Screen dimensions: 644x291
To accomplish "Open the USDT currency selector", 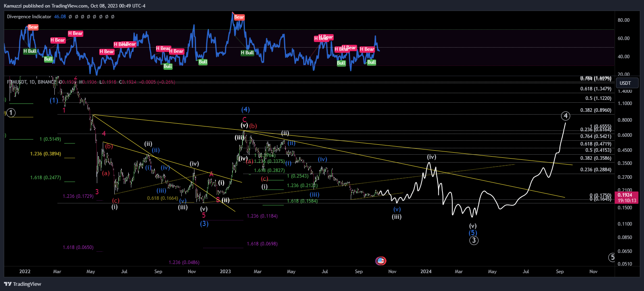I will (x=627, y=83).
